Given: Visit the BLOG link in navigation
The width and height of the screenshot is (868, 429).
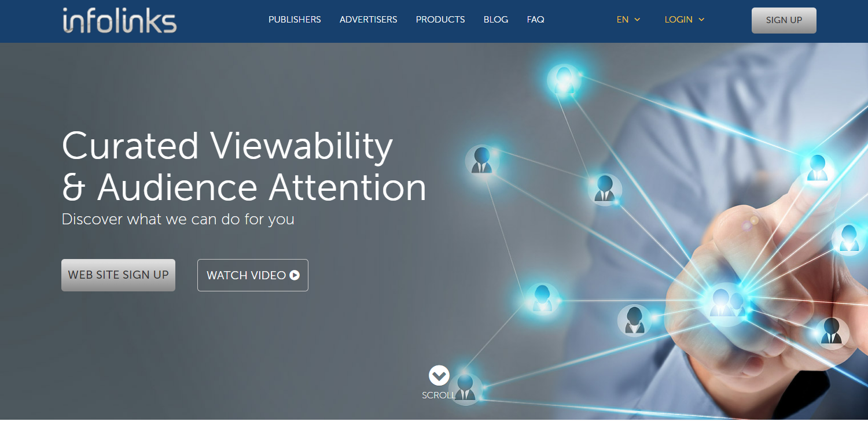Looking at the screenshot, I should coord(496,20).
